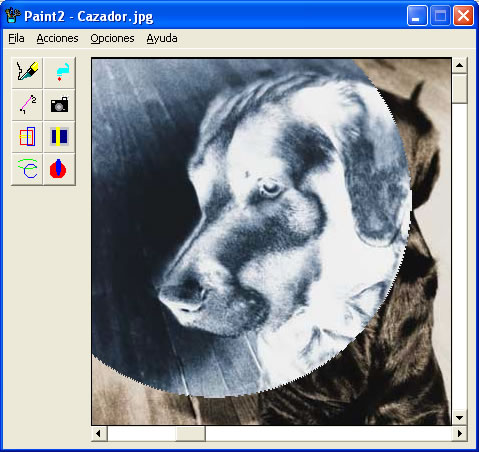Open the Ayuda menu

pos(162,38)
